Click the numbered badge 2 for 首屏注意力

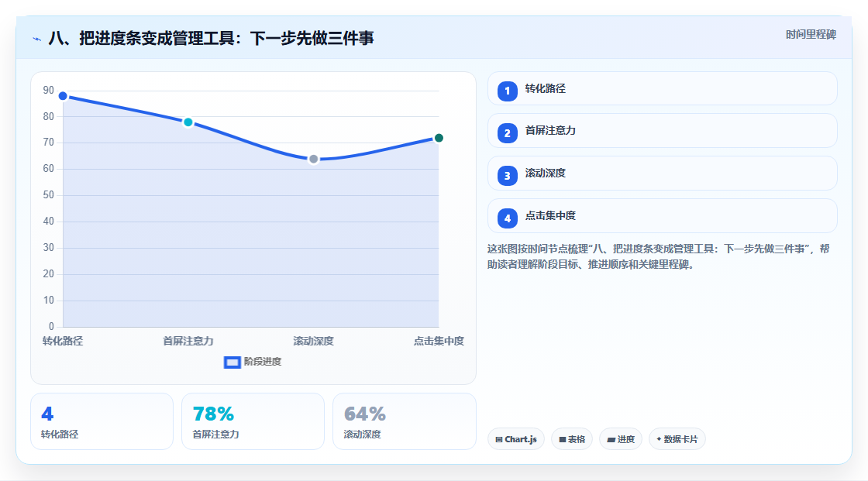pyautogui.click(x=507, y=133)
